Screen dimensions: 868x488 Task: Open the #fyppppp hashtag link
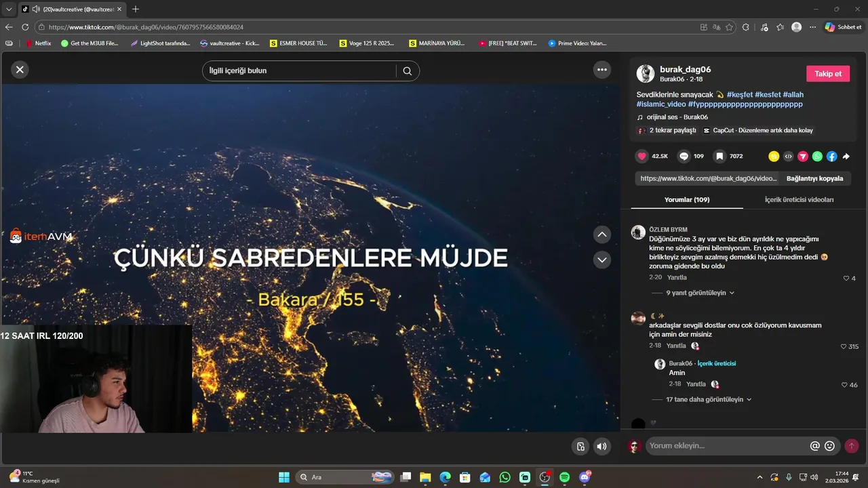(745, 104)
